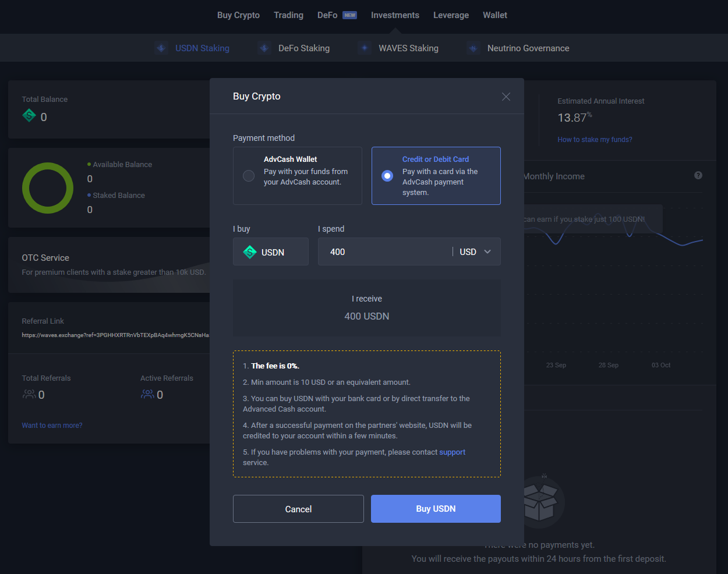Open How to stake my funds link
728x574 pixels.
595,140
